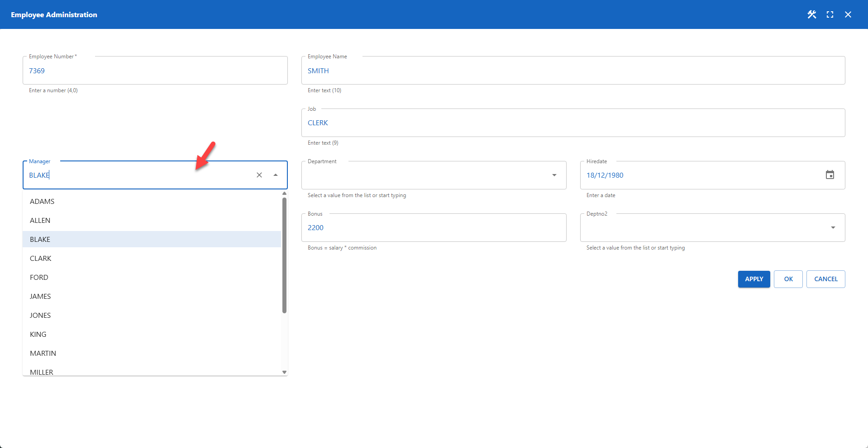The height and width of the screenshot is (448, 868).
Task: Click the Bonus field showing 2200
Action: [434, 227]
